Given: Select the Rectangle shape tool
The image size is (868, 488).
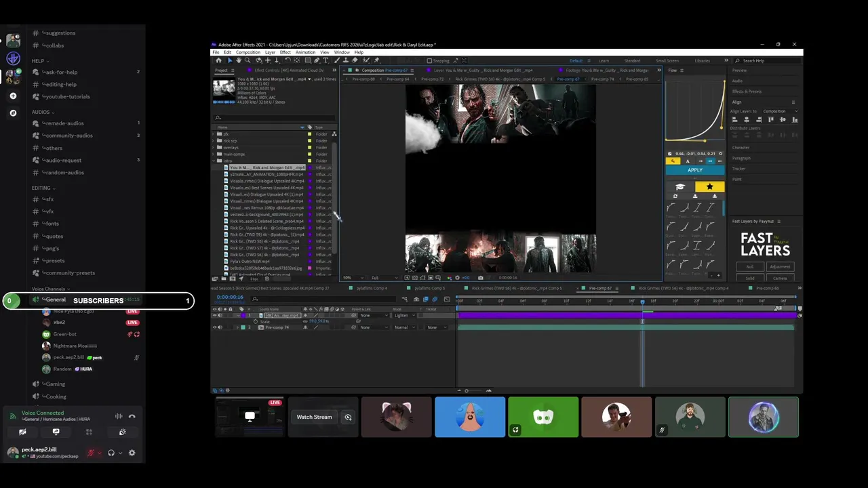Looking at the screenshot, I should [308, 60].
